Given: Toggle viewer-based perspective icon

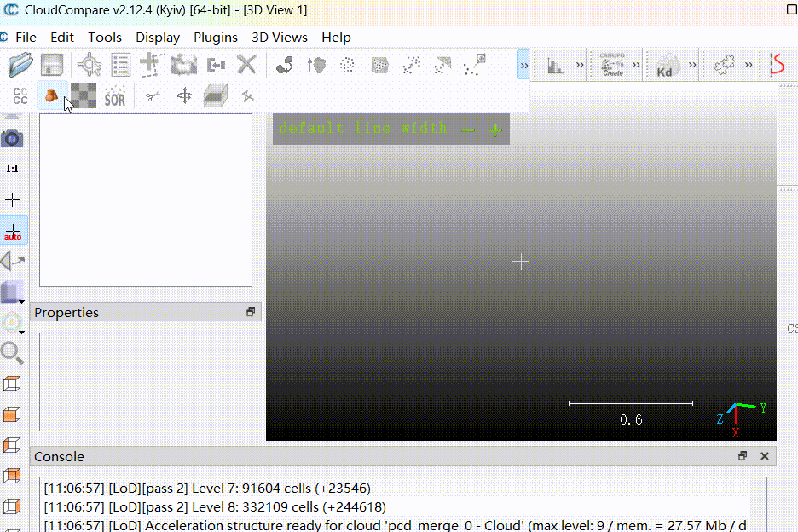Looking at the screenshot, I should pos(13,261).
